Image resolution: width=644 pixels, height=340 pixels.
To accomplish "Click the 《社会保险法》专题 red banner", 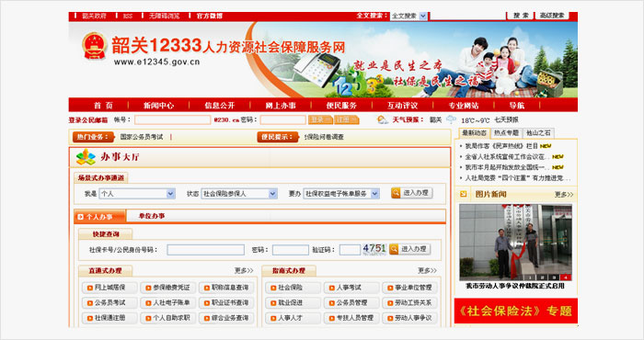I will (x=516, y=311).
